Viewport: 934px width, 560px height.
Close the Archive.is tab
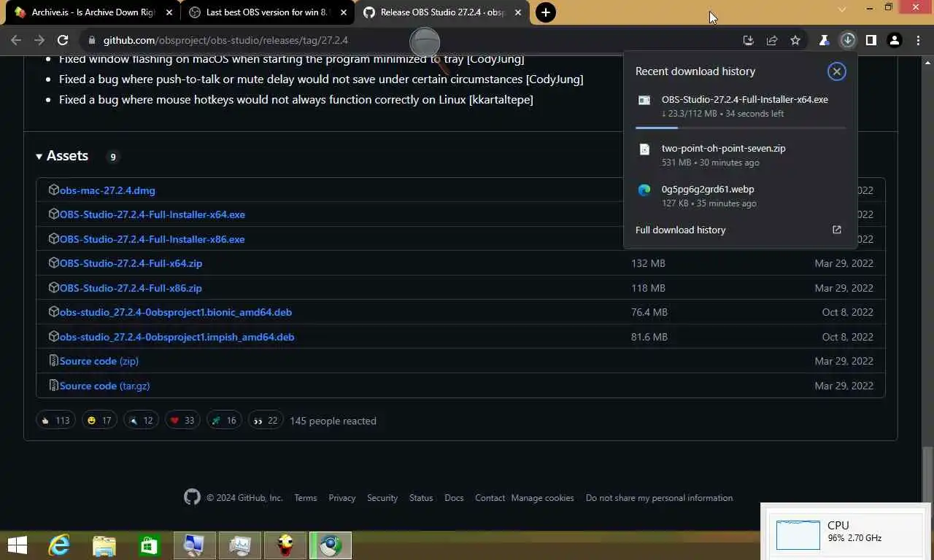168,12
